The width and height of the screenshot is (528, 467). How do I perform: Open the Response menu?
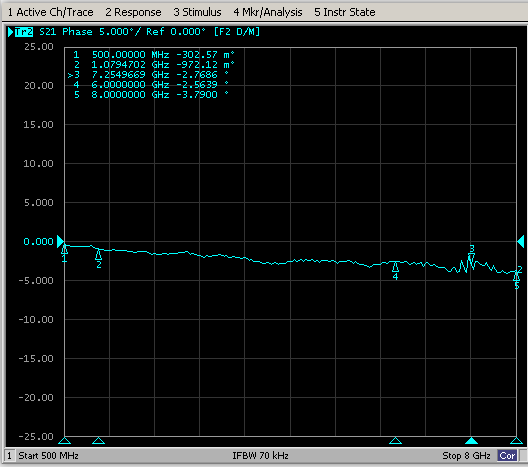(133, 12)
